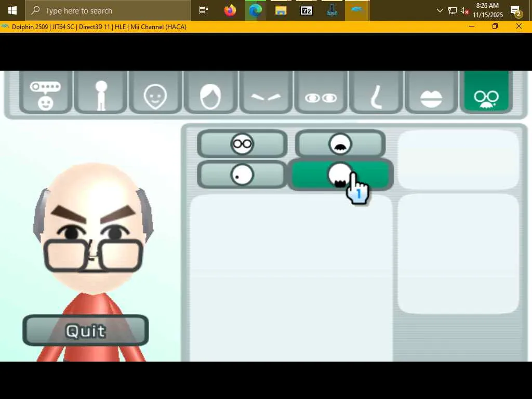532x399 pixels.
Task: Open the Windows Start menu
Action: (12, 10)
